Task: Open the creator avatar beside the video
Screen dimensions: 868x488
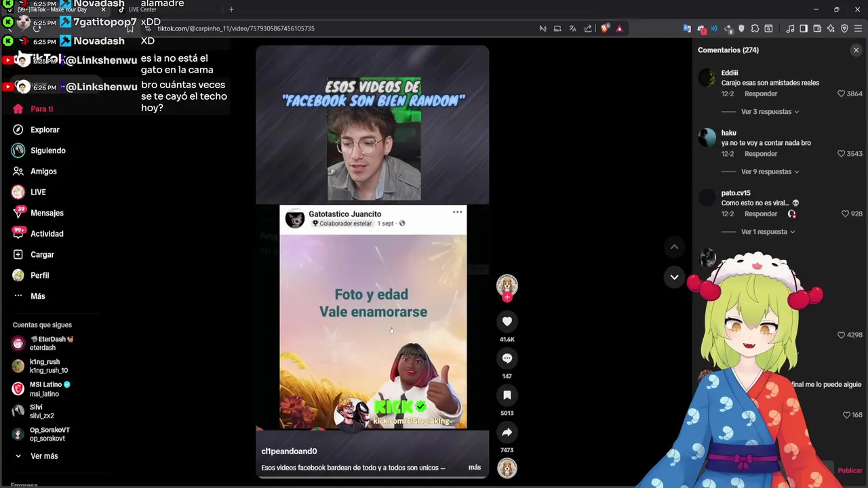Action: [x=507, y=285]
